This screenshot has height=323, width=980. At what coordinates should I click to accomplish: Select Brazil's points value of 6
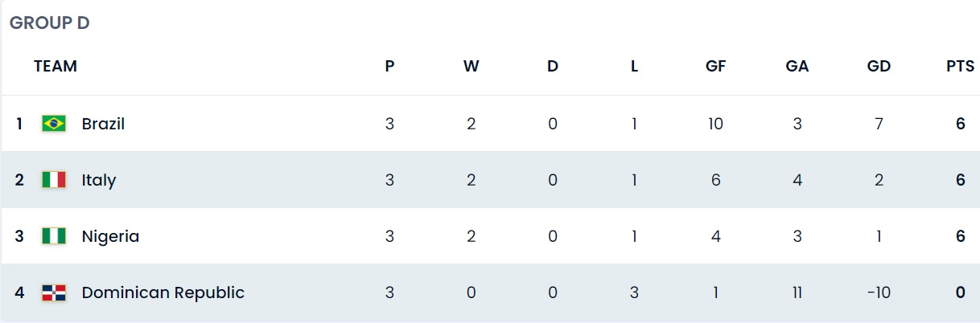(x=961, y=124)
